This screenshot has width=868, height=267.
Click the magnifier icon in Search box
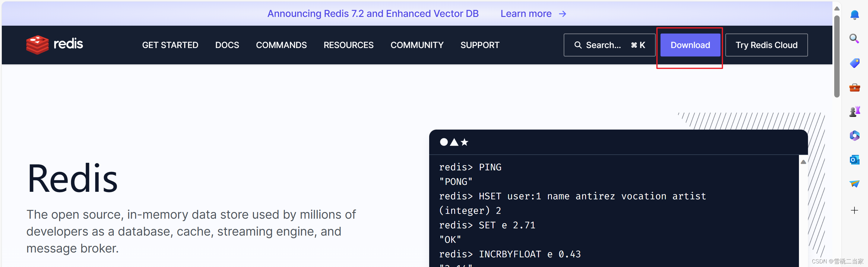tap(578, 45)
